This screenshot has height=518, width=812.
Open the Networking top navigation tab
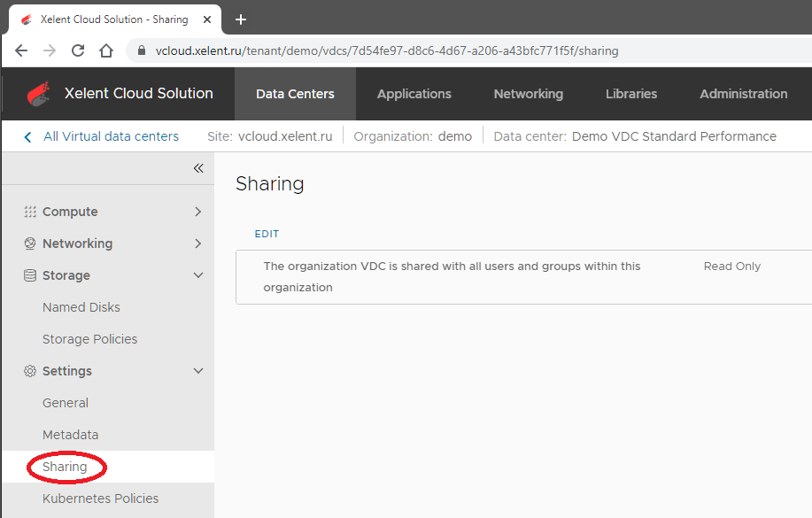click(529, 94)
